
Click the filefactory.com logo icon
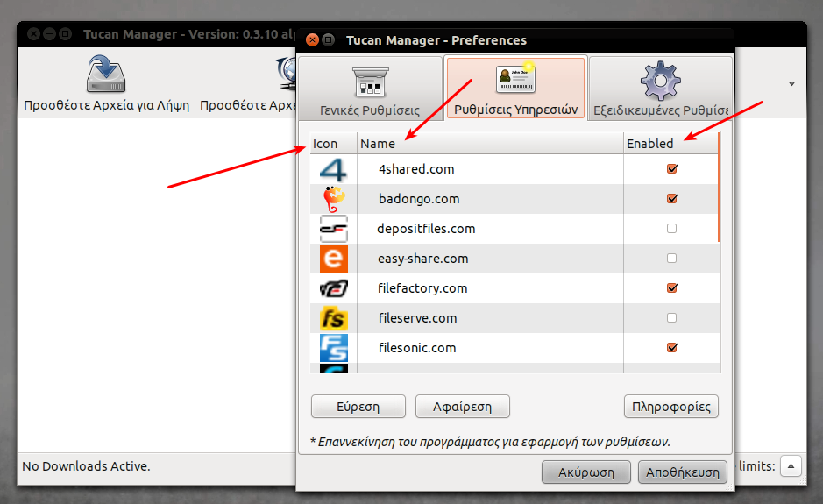333,288
